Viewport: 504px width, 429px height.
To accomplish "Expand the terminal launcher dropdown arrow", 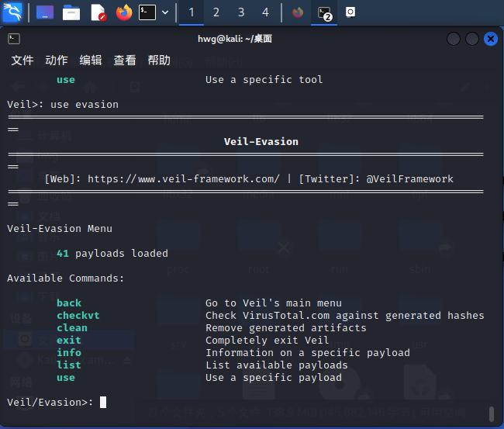I will 165,12.
